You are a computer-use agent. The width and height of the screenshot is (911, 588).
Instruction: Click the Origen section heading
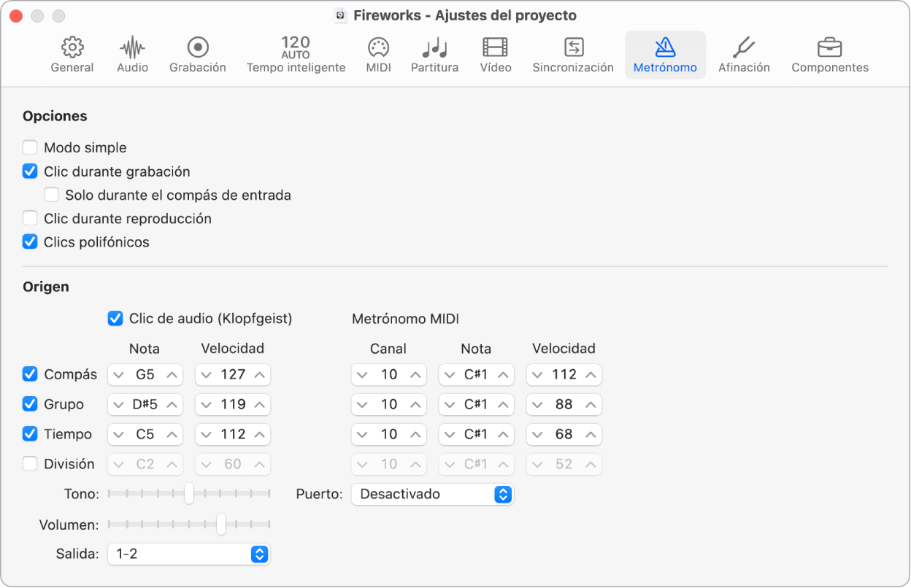click(x=46, y=287)
